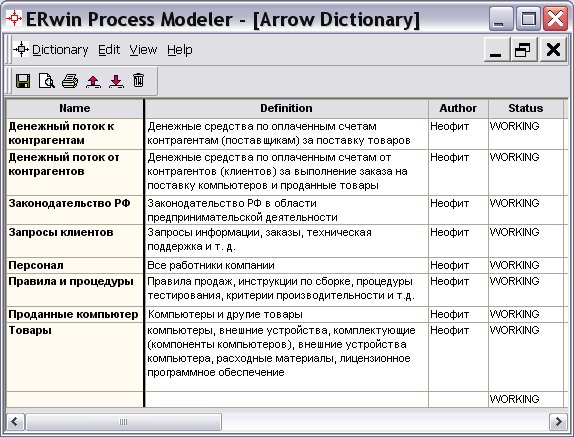Image resolution: width=574 pixels, height=437 pixels.
Task: Open the View menu
Action: (143, 49)
